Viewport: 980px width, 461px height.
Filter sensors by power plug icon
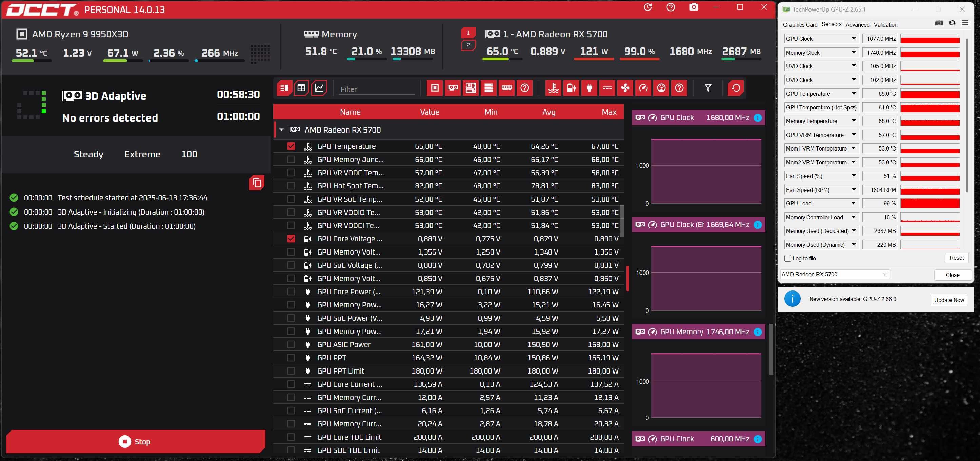[x=589, y=88]
